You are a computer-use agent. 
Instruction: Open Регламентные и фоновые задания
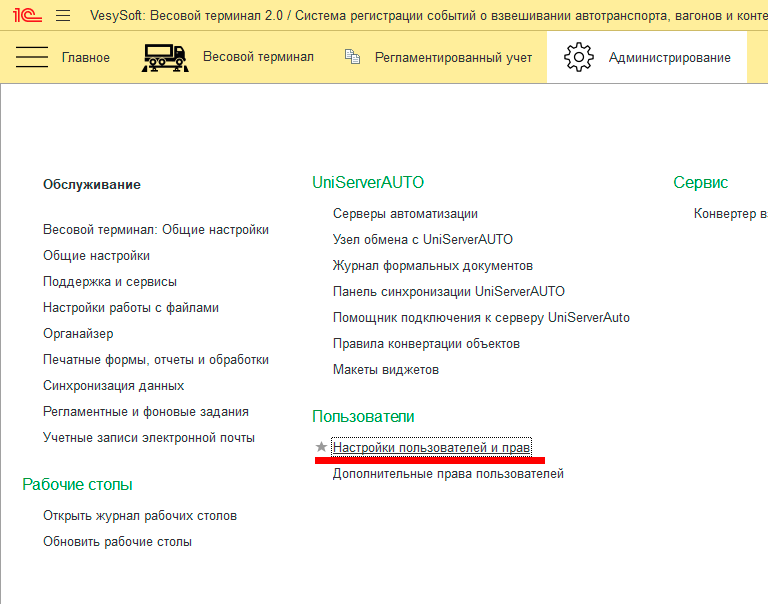[145, 411]
